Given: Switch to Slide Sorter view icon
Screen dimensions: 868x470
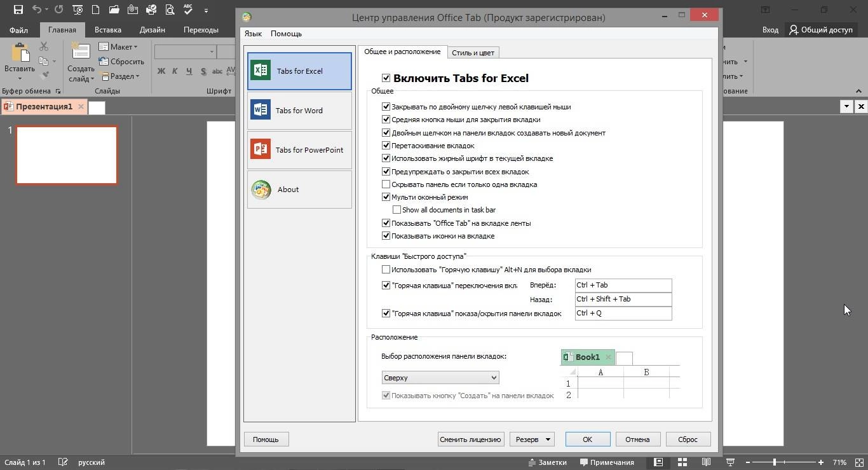Looking at the screenshot, I should tap(682, 462).
